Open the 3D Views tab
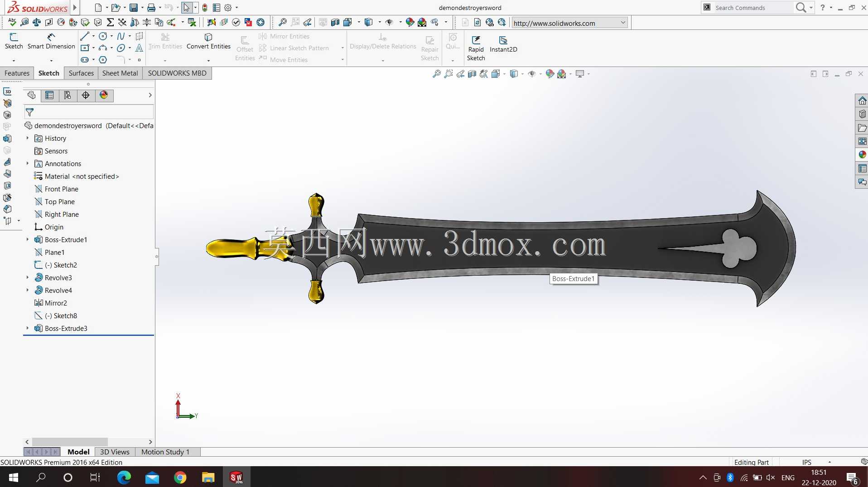868x487 pixels. point(115,452)
